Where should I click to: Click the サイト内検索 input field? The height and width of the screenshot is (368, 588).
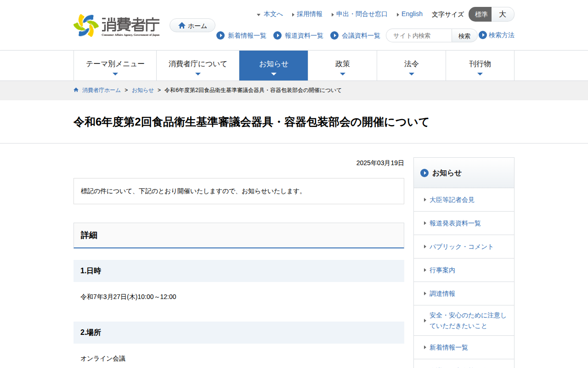pos(419,35)
